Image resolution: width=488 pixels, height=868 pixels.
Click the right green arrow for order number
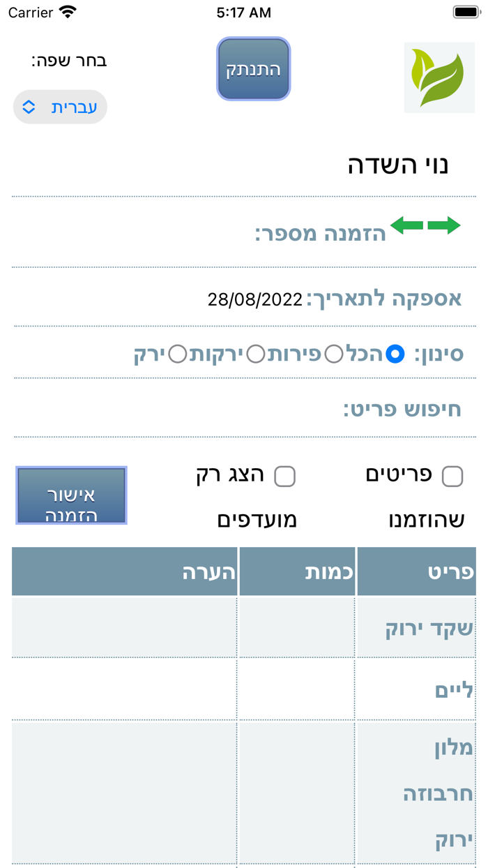coord(444,225)
